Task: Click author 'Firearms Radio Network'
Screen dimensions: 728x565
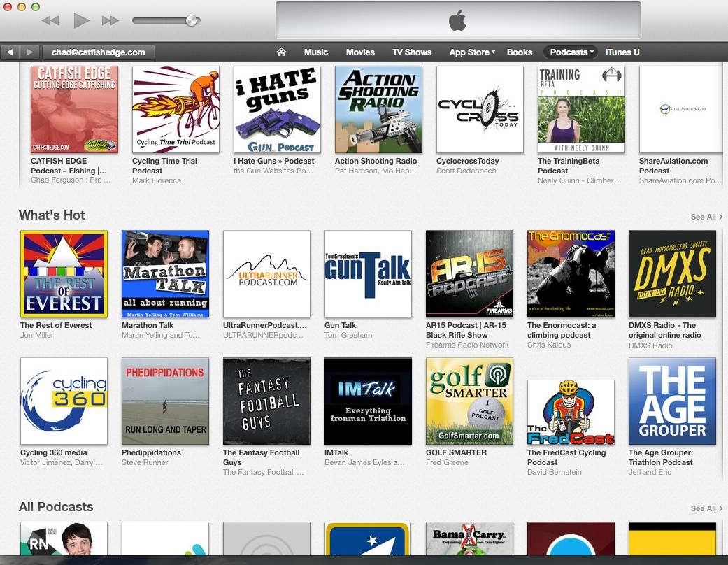Action: 467,345
